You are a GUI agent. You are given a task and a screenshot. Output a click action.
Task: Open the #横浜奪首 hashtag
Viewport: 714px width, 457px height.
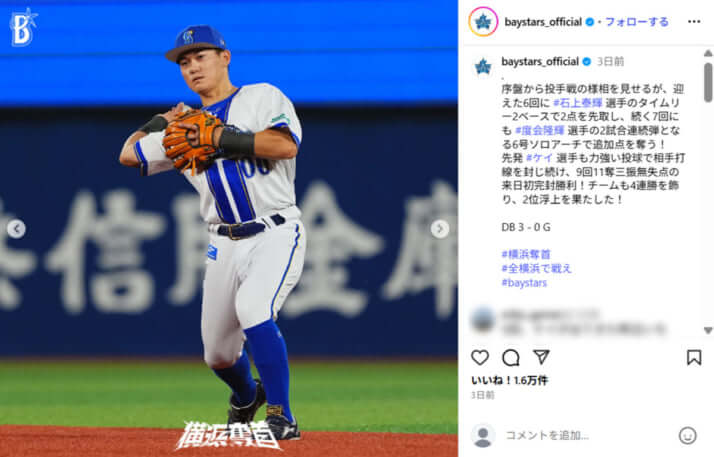[526, 254]
